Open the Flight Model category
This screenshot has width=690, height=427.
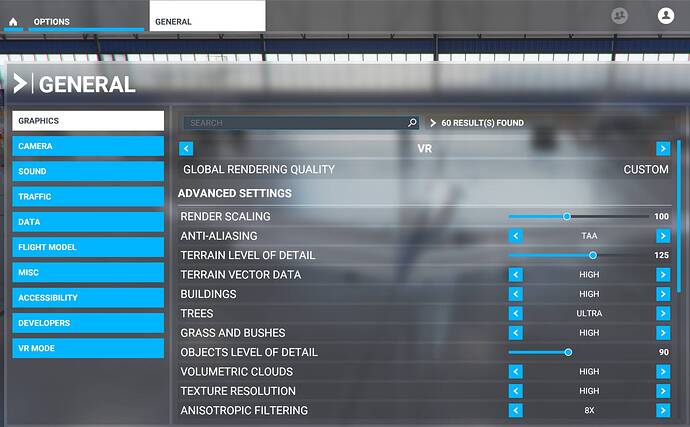click(88, 247)
